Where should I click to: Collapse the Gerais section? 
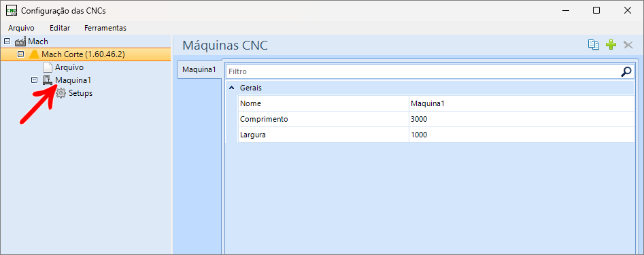[232, 88]
